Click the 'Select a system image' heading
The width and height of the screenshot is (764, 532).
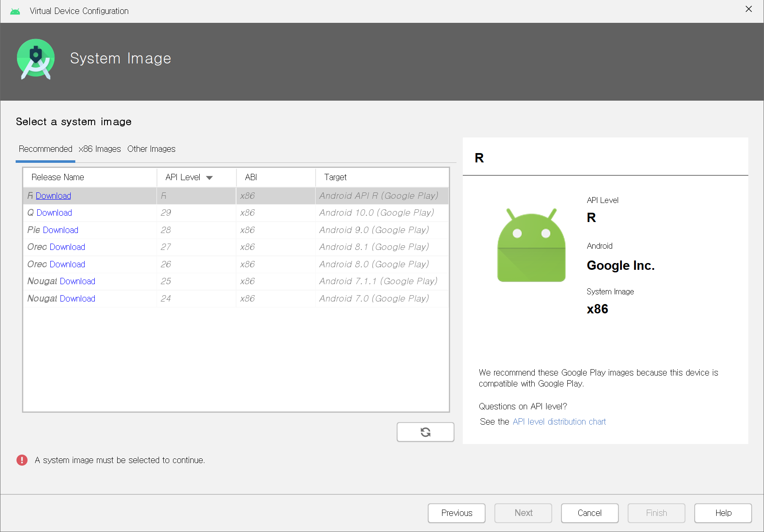(74, 122)
